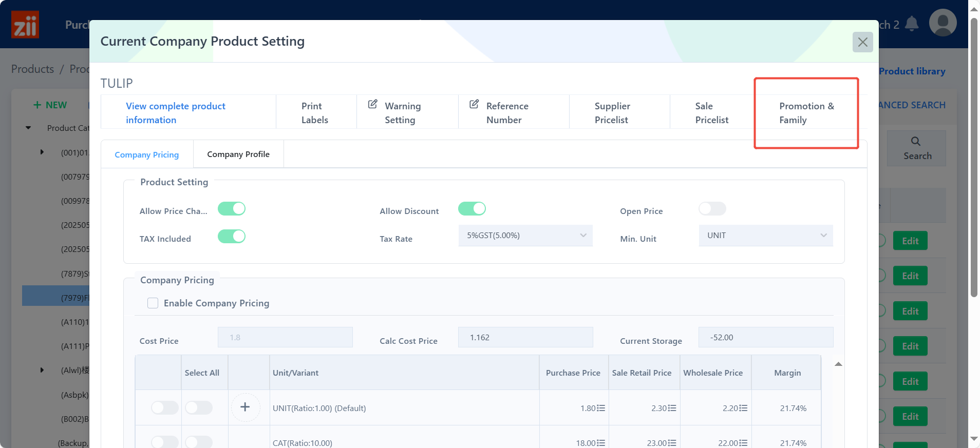Open Promotion & Family tab
Image resolution: width=980 pixels, height=448 pixels.
[x=806, y=113]
